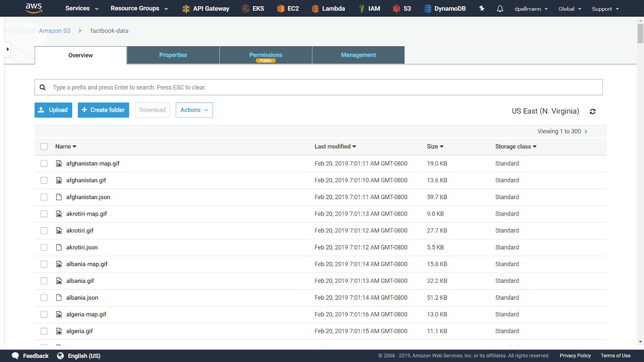Open the EC2 service icon
The image size is (644, 362).
coord(288,8)
